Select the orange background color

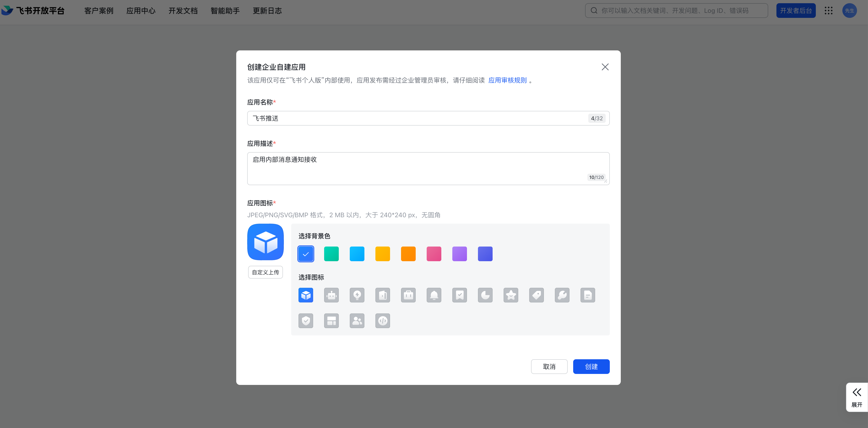[408, 254]
